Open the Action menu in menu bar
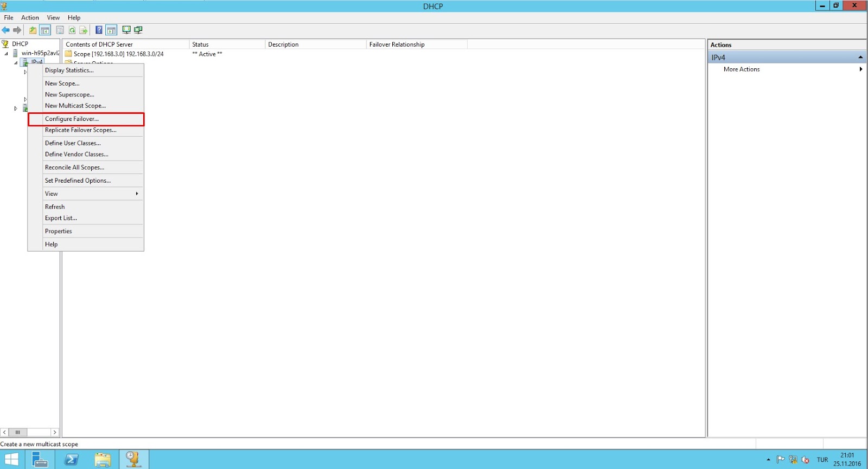Viewport: 868px width, 469px height. pyautogui.click(x=30, y=18)
